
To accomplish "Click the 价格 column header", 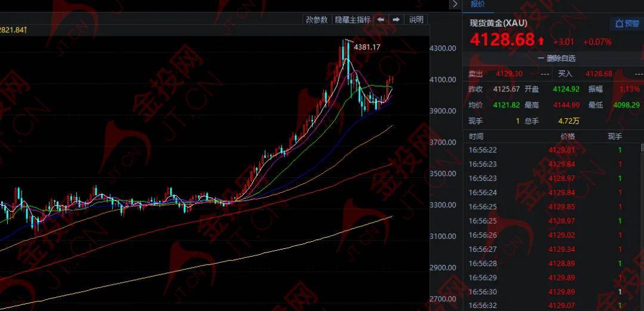I will (568, 136).
